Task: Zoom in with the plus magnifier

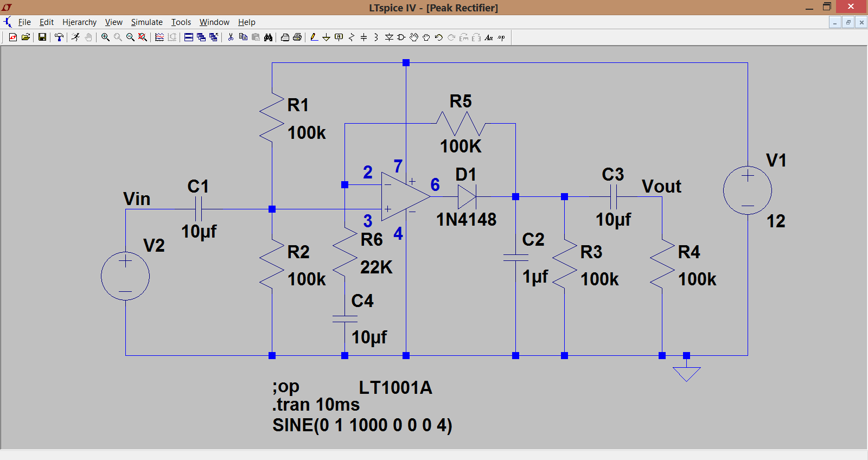Action: [x=105, y=37]
